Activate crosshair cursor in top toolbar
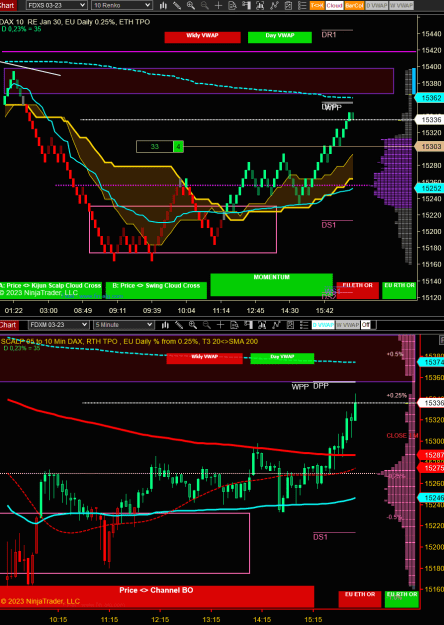 coord(218,5)
